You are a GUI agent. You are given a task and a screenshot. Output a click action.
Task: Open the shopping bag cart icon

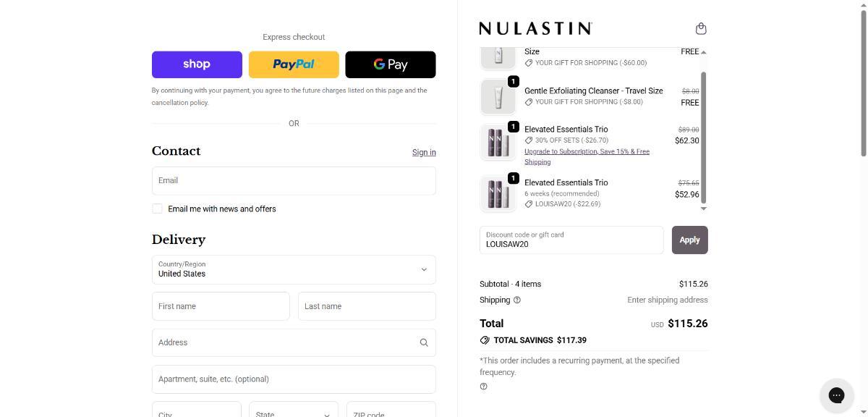pos(700,29)
